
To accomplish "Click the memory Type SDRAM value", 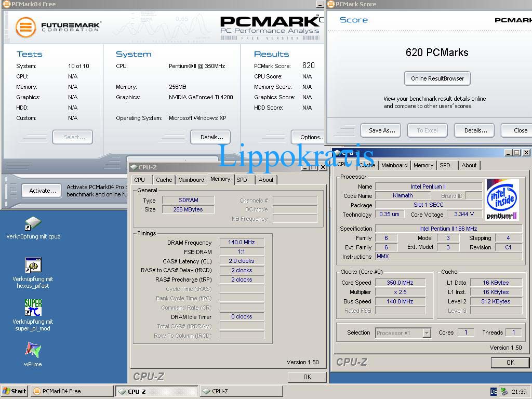I will coord(188,200).
